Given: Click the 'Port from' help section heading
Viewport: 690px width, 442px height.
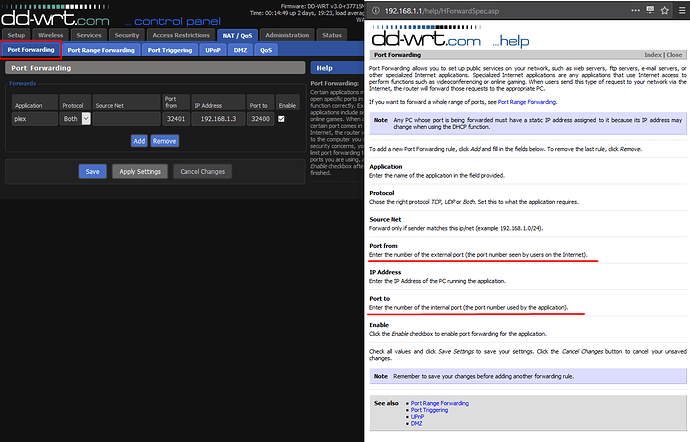Looking at the screenshot, I should pyautogui.click(x=383, y=246).
